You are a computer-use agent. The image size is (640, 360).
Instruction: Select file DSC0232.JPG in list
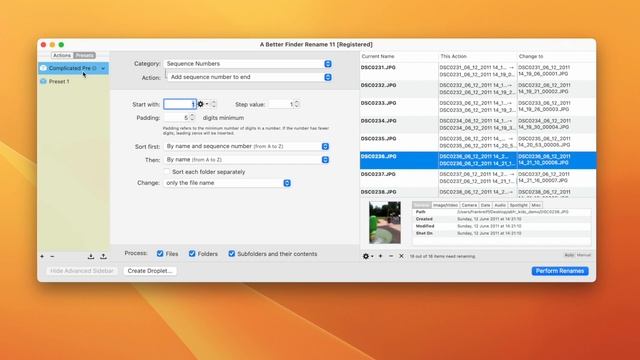[478, 89]
